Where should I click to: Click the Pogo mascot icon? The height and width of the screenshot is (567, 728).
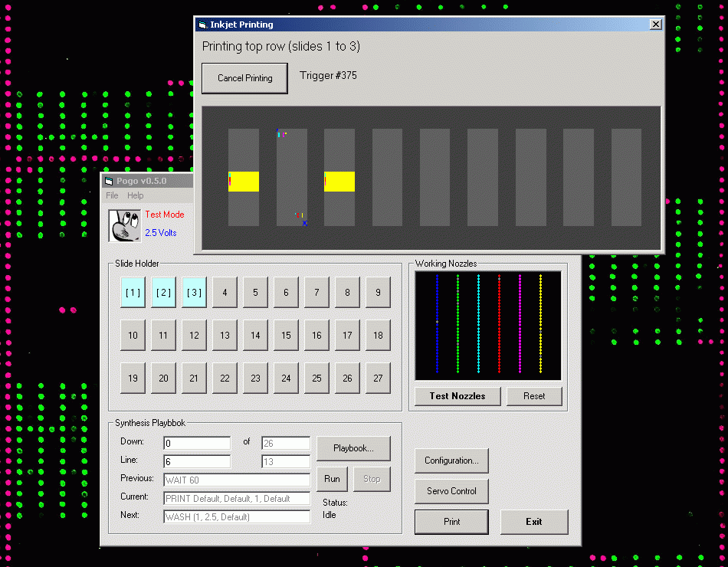point(124,226)
